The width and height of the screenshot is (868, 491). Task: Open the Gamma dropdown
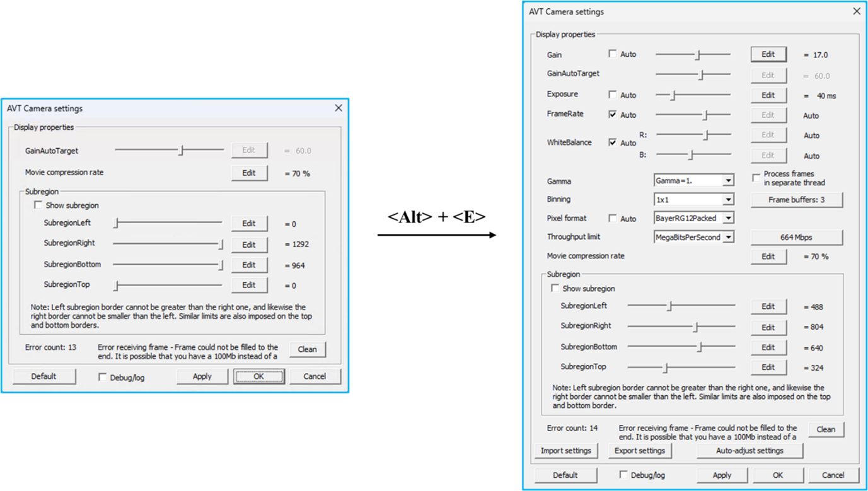click(x=728, y=181)
